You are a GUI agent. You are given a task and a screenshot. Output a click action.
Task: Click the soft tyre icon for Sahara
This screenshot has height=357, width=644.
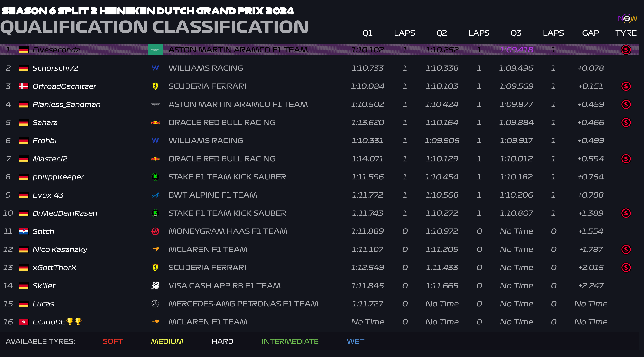click(x=626, y=122)
